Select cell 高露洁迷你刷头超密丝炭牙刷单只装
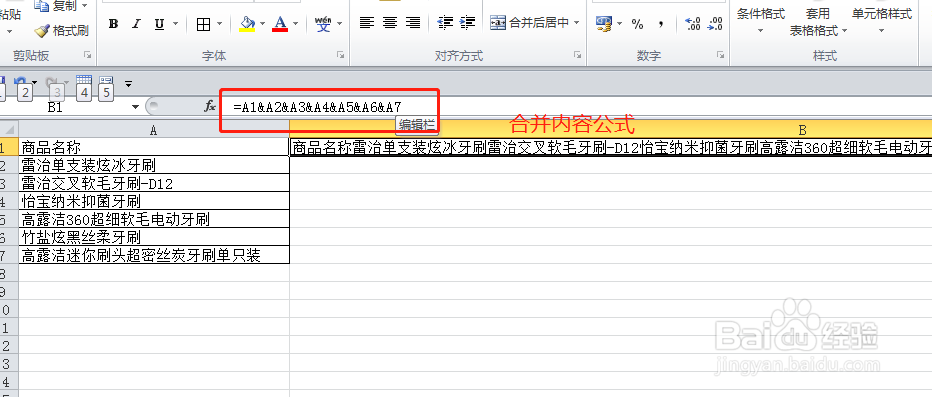Image resolution: width=932 pixels, height=397 pixels. point(154,256)
